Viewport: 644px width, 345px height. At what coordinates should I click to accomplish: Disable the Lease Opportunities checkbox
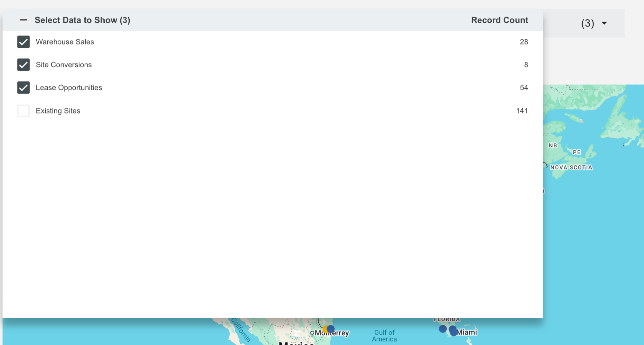click(24, 88)
